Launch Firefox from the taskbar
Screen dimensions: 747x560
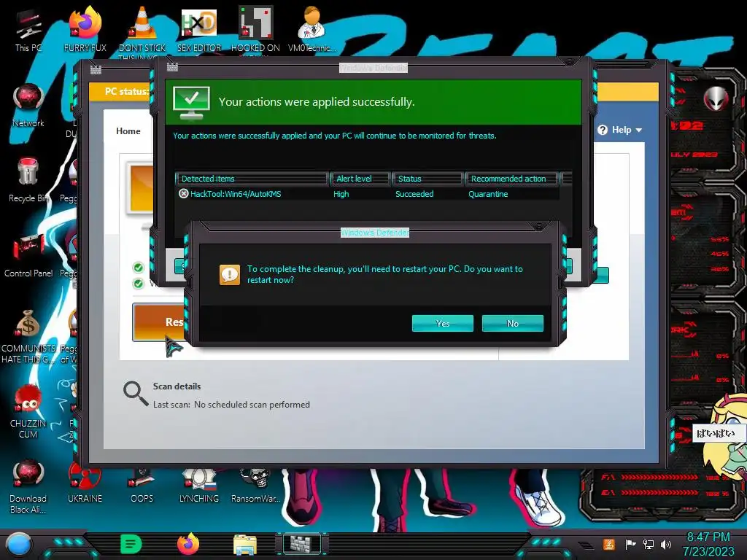pyautogui.click(x=187, y=544)
